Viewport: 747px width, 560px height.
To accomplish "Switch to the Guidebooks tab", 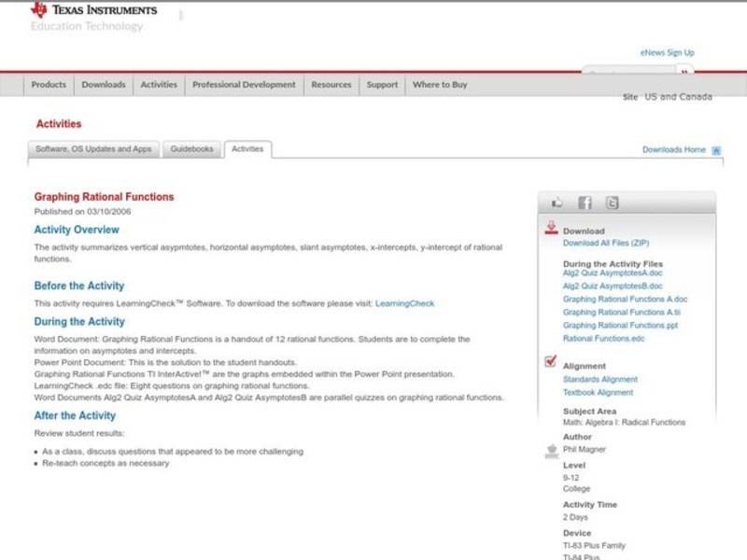I will pyautogui.click(x=191, y=149).
